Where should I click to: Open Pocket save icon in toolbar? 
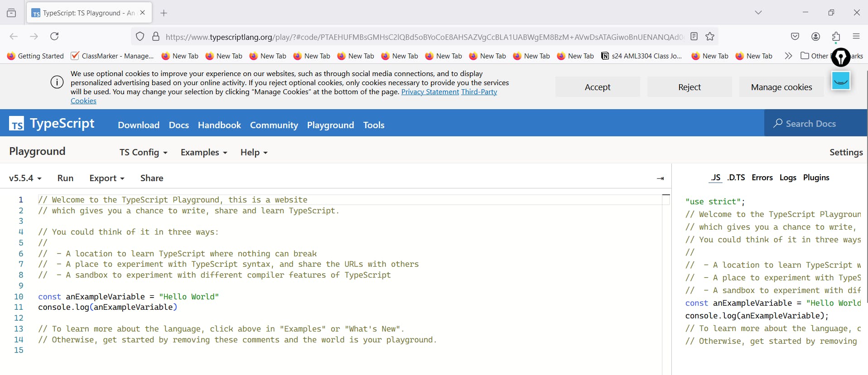(x=795, y=36)
